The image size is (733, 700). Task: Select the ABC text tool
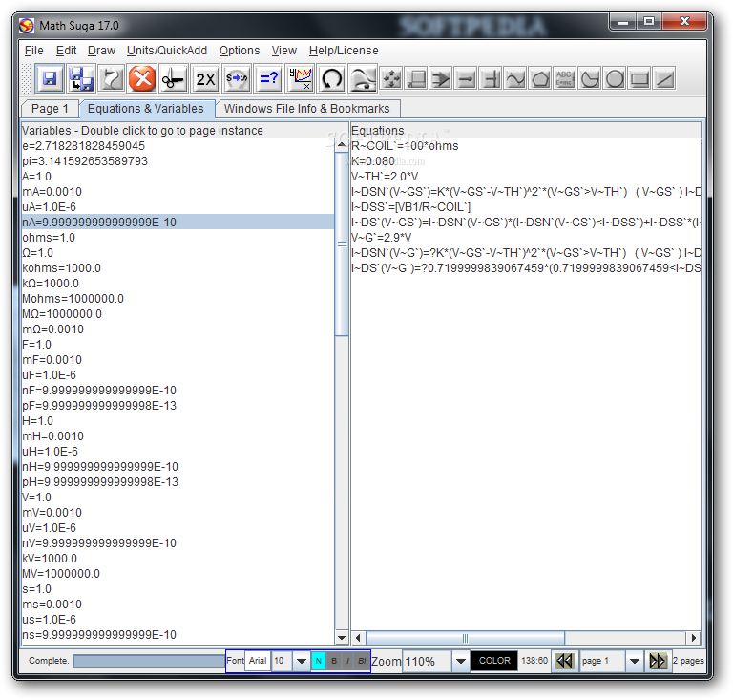[x=565, y=78]
